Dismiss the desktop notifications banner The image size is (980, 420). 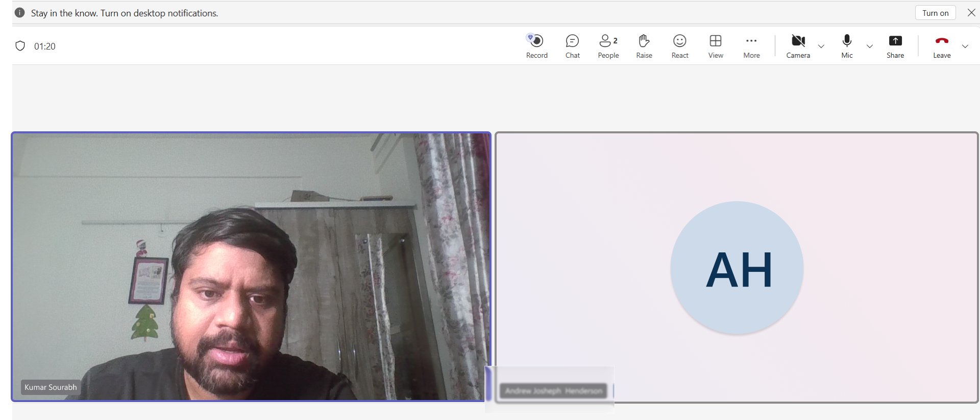971,13
